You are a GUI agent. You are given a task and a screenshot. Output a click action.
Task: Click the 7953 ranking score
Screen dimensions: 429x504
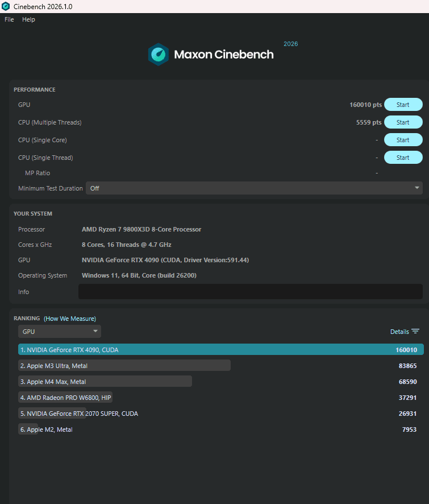409,429
